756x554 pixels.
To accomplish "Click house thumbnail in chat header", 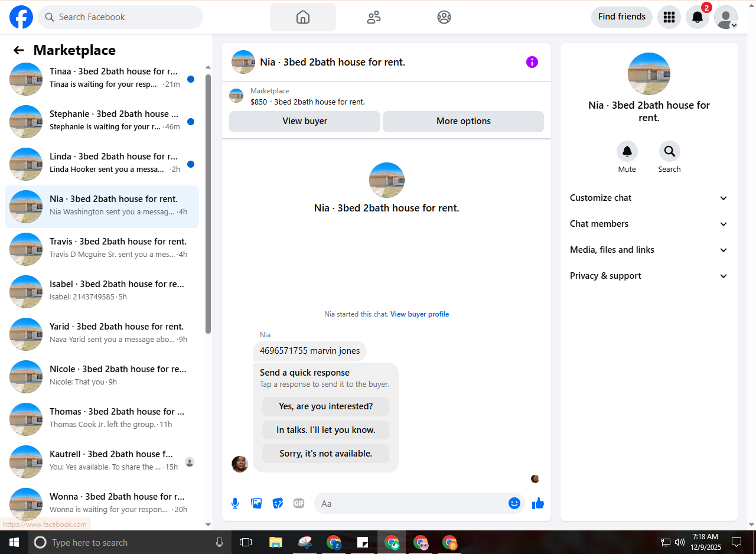I will point(243,62).
